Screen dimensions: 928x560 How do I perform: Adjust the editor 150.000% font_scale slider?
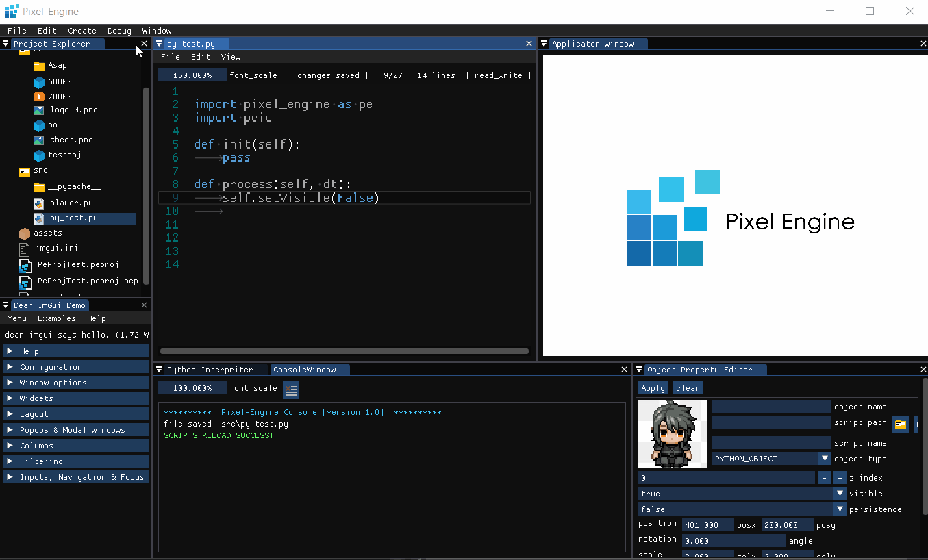(x=192, y=75)
